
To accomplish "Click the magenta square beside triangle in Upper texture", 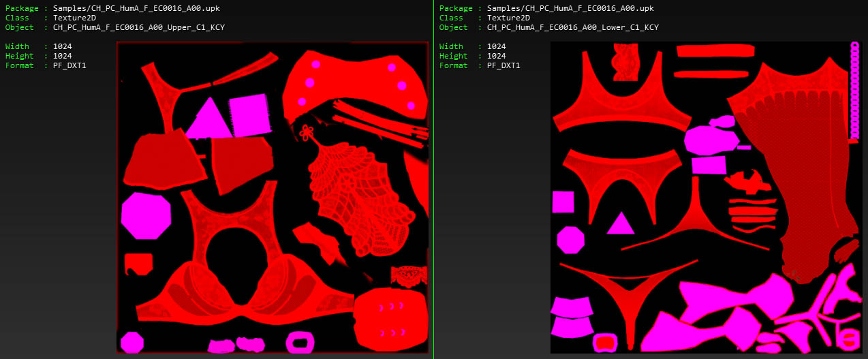I will pyautogui.click(x=249, y=114).
